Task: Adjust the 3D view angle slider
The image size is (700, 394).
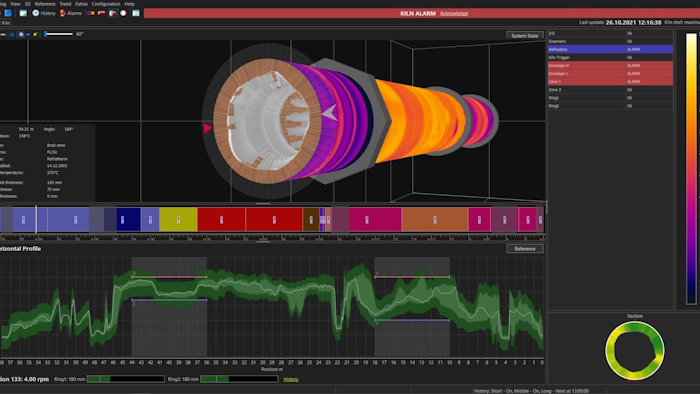Action: (58, 34)
